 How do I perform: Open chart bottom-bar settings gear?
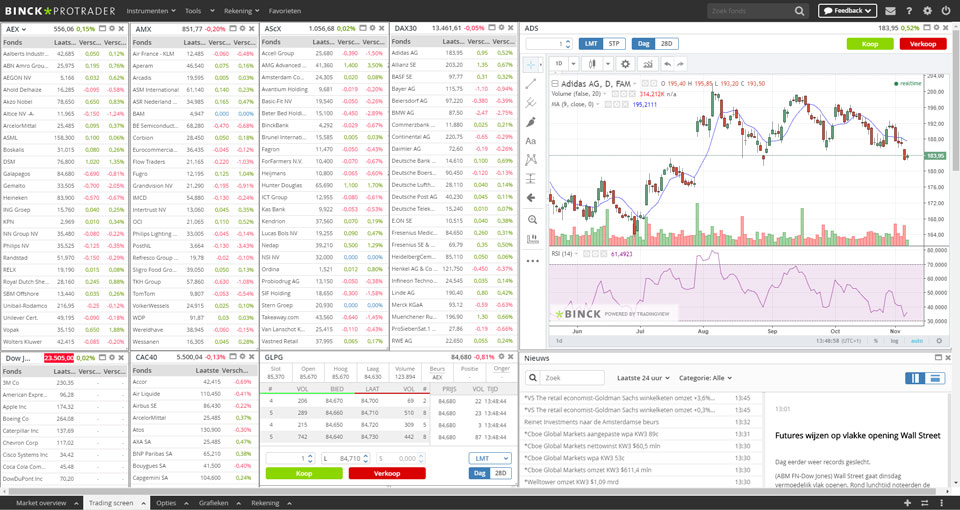pyautogui.click(x=940, y=341)
